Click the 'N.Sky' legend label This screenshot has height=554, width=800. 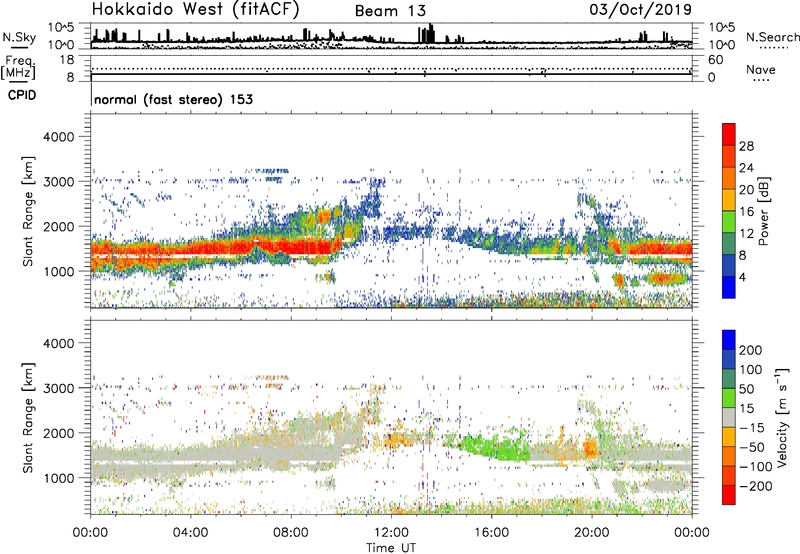point(19,37)
